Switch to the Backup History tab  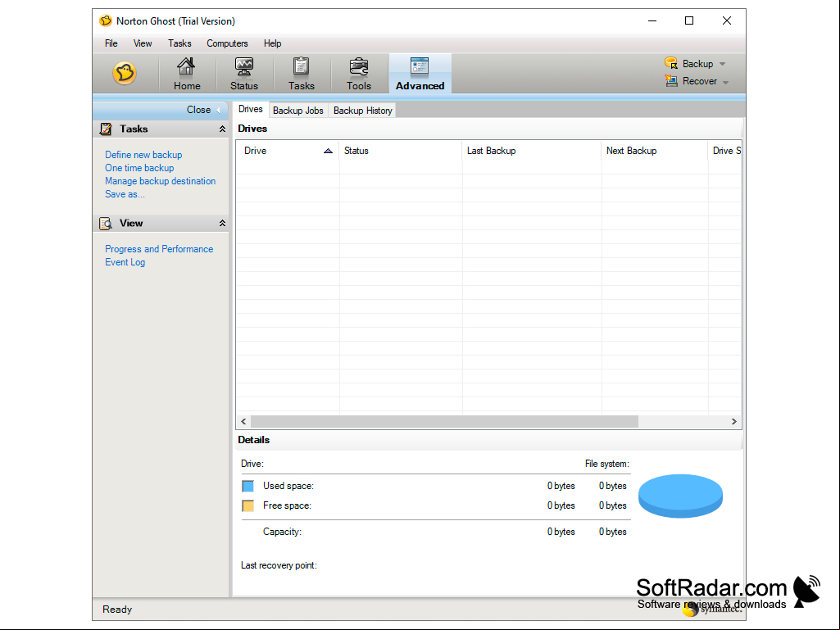[x=363, y=111]
